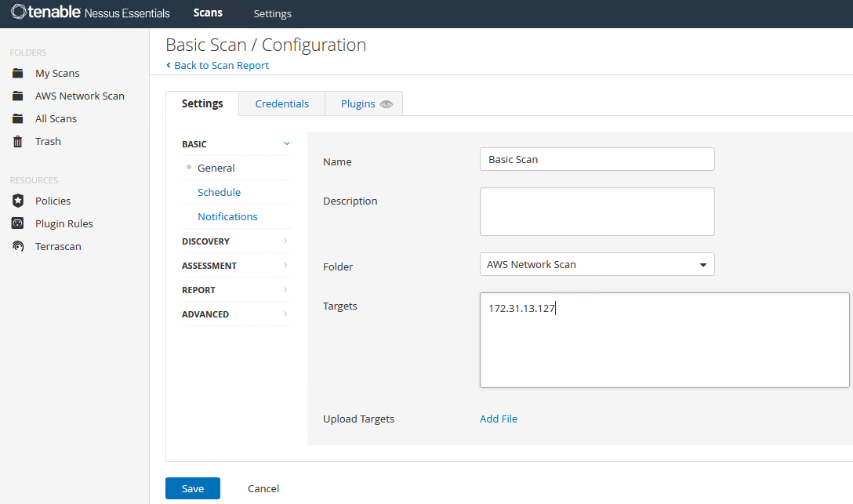Click the Name input field
This screenshot has height=504, width=853.
tap(597, 159)
